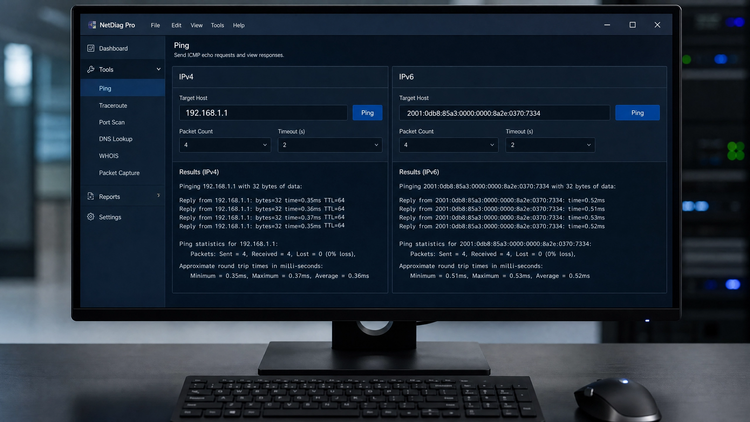Click the IPv4 panel title
Image resolution: width=750 pixels, height=422 pixels.
click(x=186, y=77)
